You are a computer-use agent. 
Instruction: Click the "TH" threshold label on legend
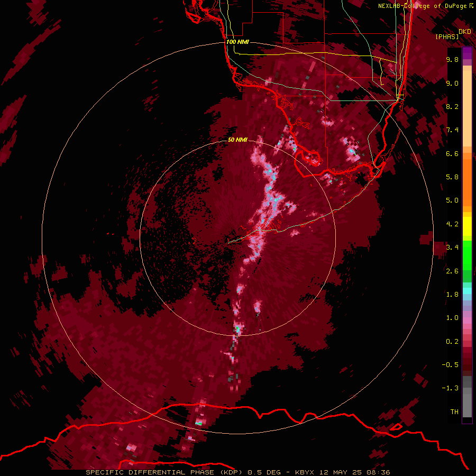click(454, 412)
